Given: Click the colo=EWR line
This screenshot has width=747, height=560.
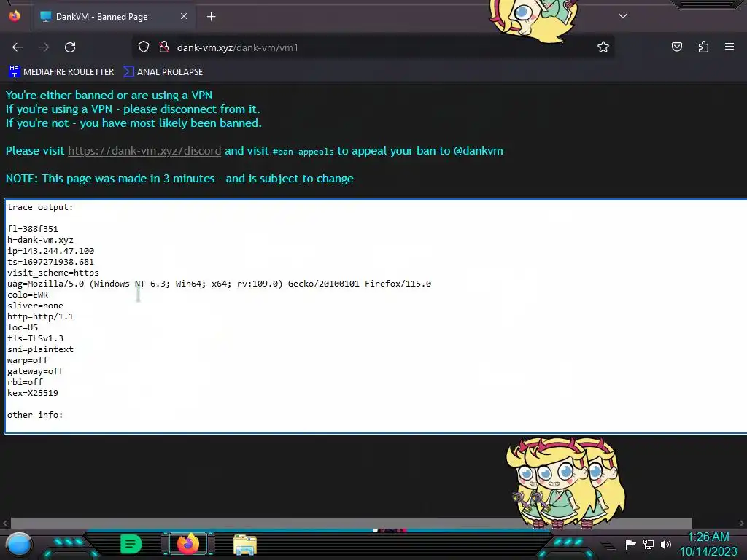Looking at the screenshot, I should [x=28, y=295].
